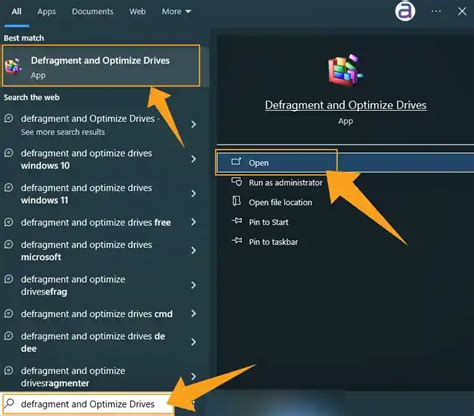Open the three-dots options menu
This screenshot has width=474, height=416.
click(x=436, y=11)
